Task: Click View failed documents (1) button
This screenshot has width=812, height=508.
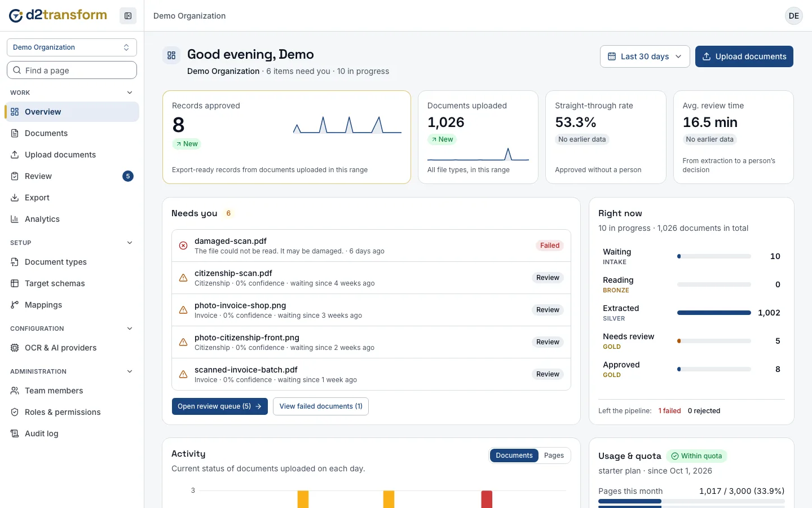Action: coord(321,406)
